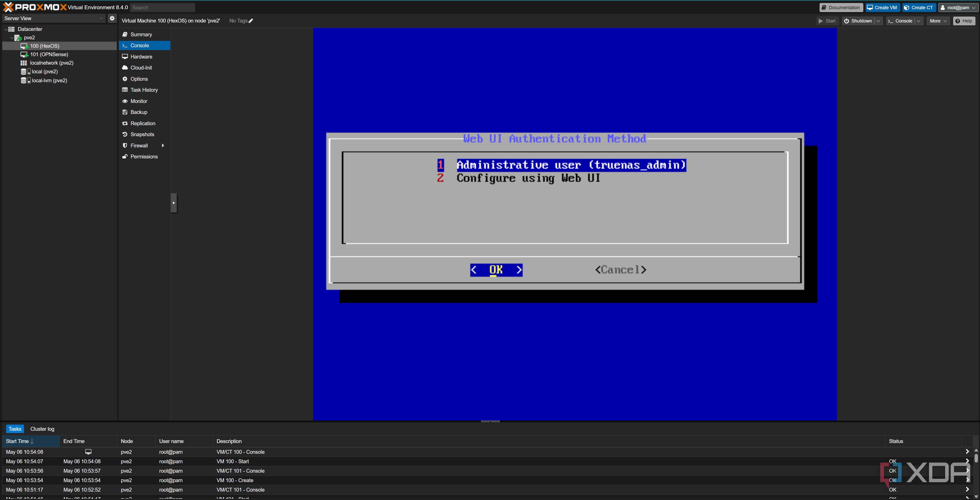Click the running-task monitor icon in the End Time column

pos(88,452)
